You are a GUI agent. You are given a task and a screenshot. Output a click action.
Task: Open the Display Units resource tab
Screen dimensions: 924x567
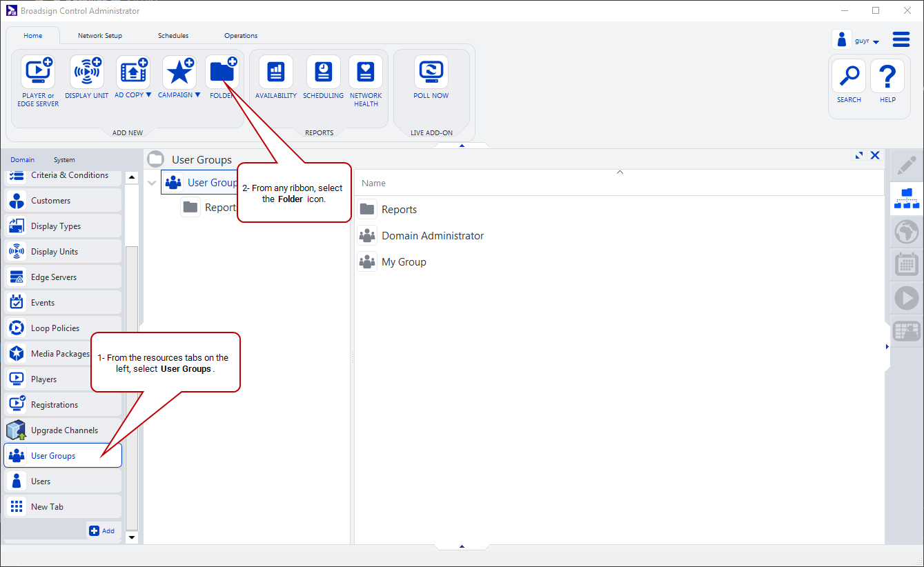[63, 252]
